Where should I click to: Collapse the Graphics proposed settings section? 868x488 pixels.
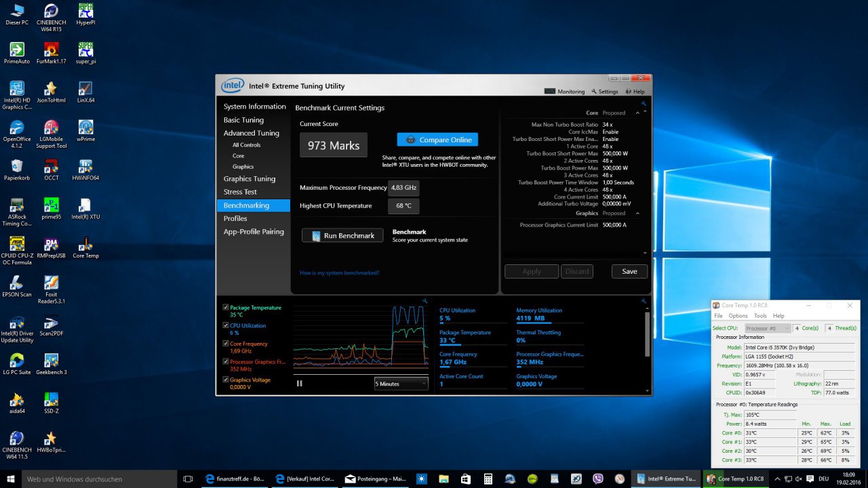(x=637, y=213)
